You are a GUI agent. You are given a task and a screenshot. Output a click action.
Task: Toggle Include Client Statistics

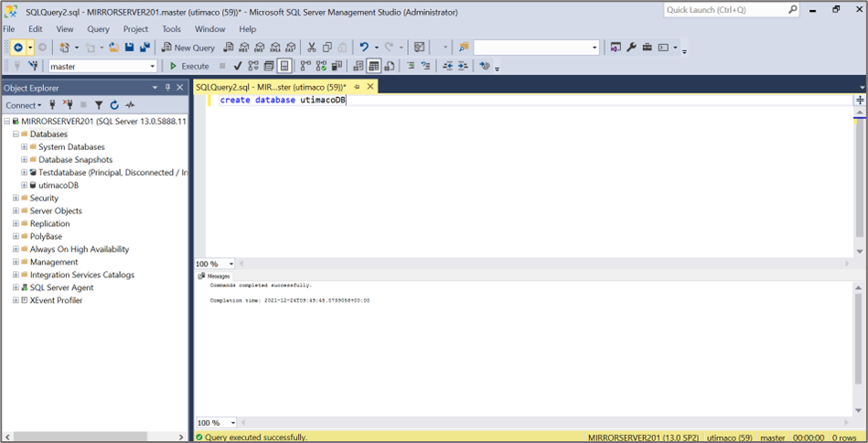(x=338, y=66)
